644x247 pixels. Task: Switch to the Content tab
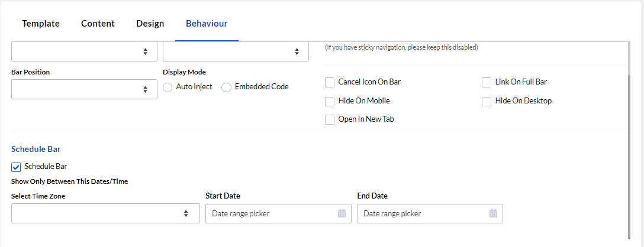98,24
